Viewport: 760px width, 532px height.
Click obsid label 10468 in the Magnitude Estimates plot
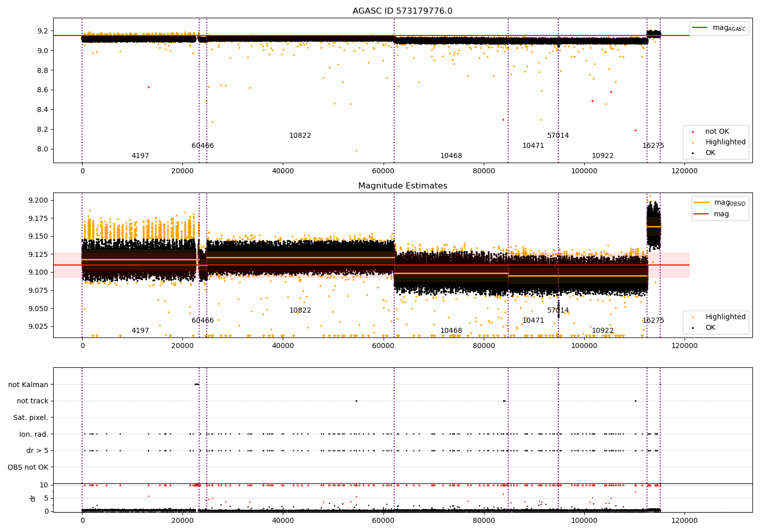[451, 331]
